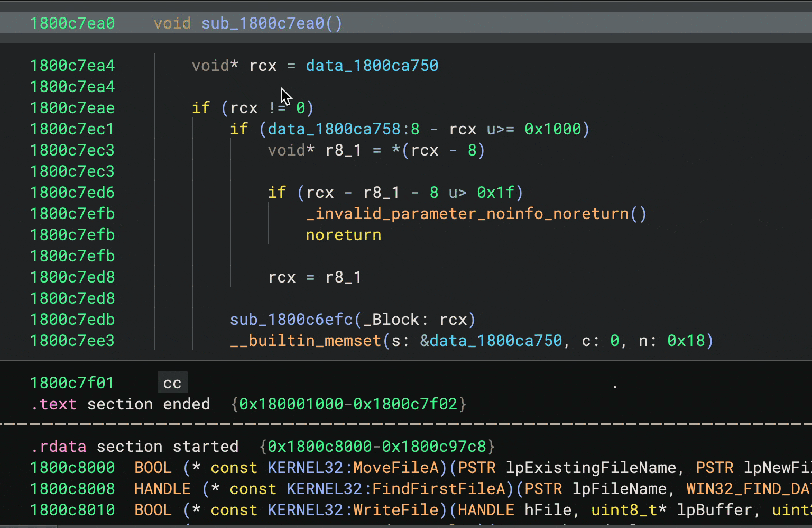Click lpBuffer parameter of WriteFile
Screen dimensions: 812x528
click(714, 510)
